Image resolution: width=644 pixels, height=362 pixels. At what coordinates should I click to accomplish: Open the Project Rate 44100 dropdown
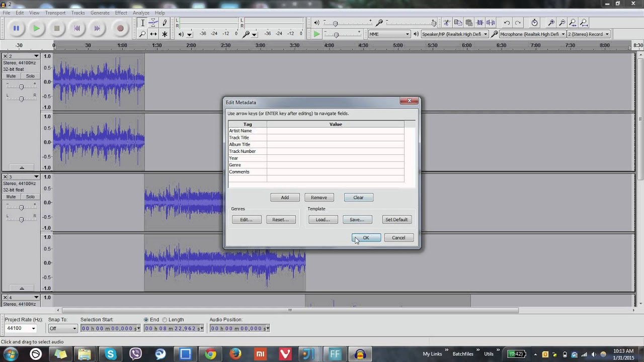pyautogui.click(x=21, y=328)
